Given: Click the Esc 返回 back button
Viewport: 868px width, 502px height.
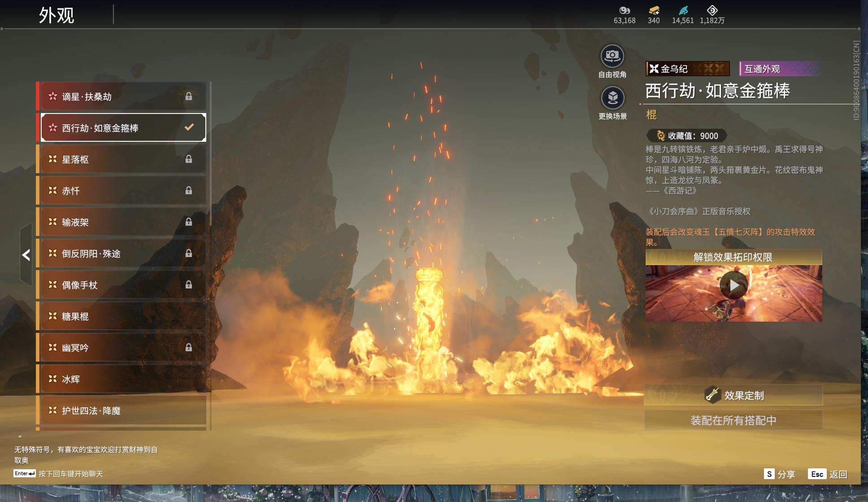Looking at the screenshot, I should click(827, 474).
